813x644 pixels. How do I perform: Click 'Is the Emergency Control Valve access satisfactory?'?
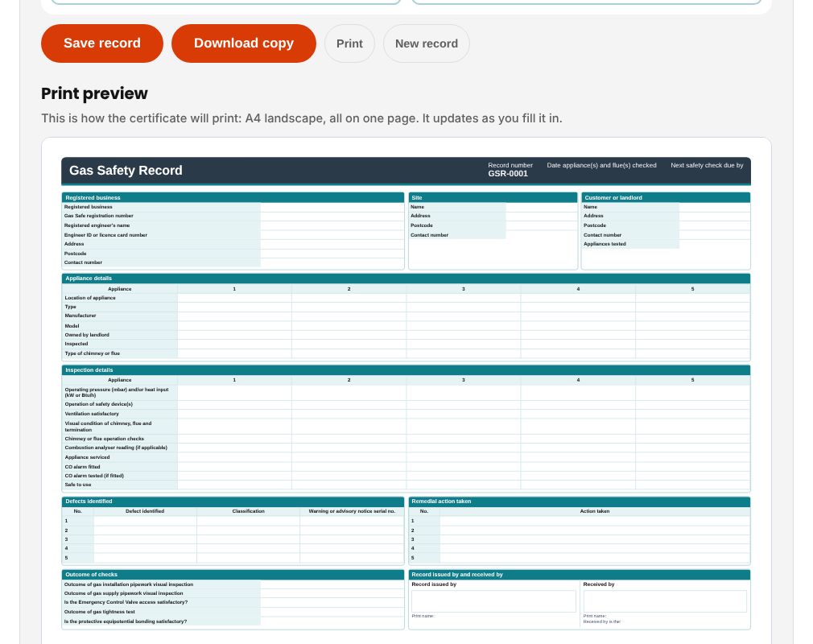click(126, 602)
